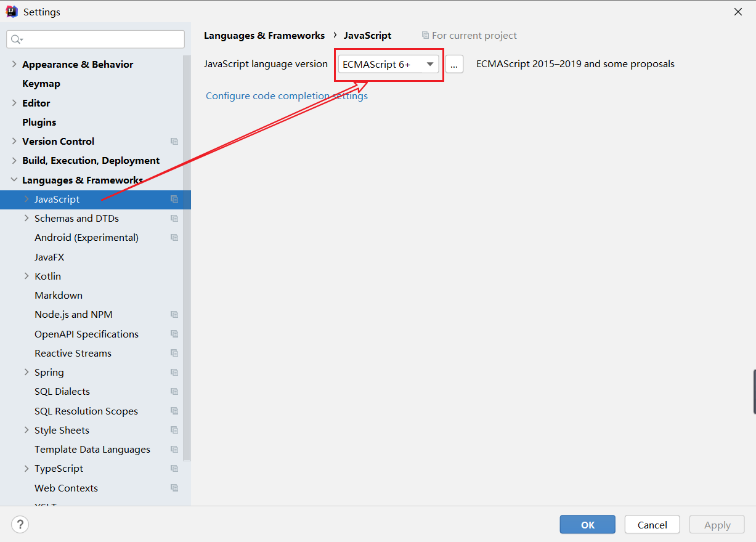This screenshot has height=542, width=756.
Task: Click the ellipsis button beside language version
Action: pyautogui.click(x=454, y=64)
